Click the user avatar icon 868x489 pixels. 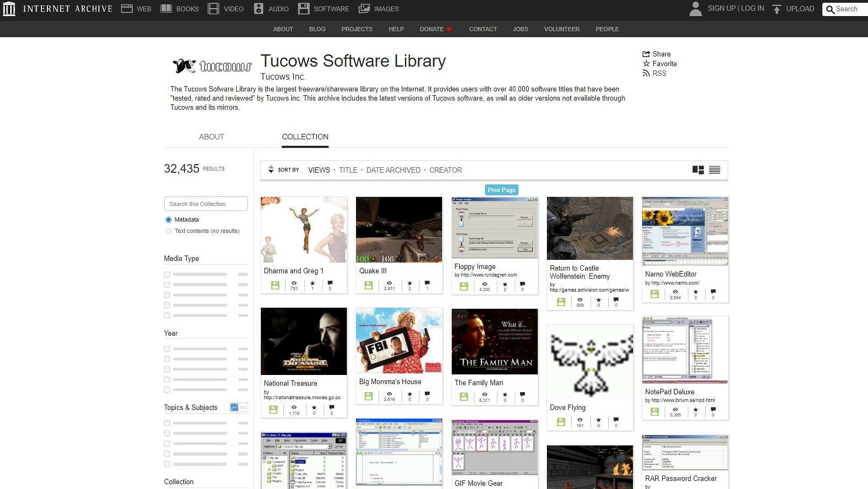(695, 9)
